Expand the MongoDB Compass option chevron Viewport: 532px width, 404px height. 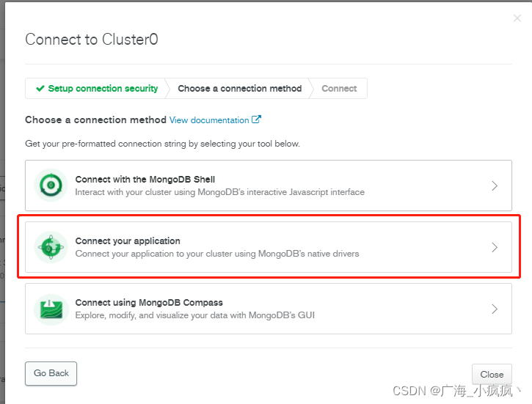click(x=495, y=309)
